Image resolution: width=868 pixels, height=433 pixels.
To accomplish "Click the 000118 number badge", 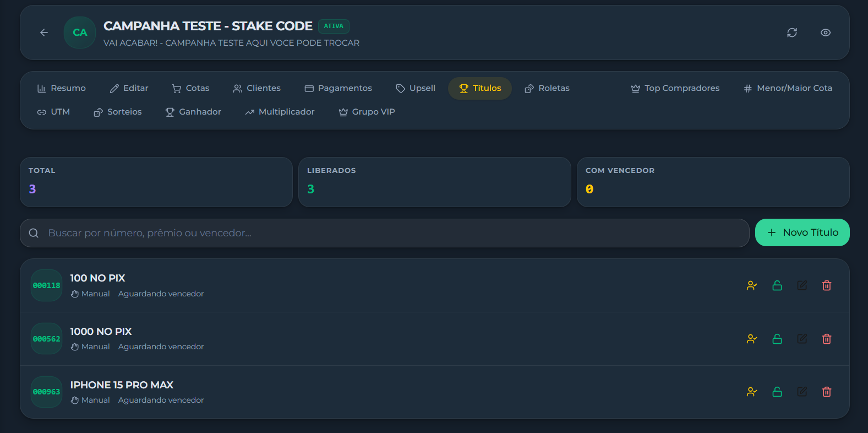I will [46, 285].
